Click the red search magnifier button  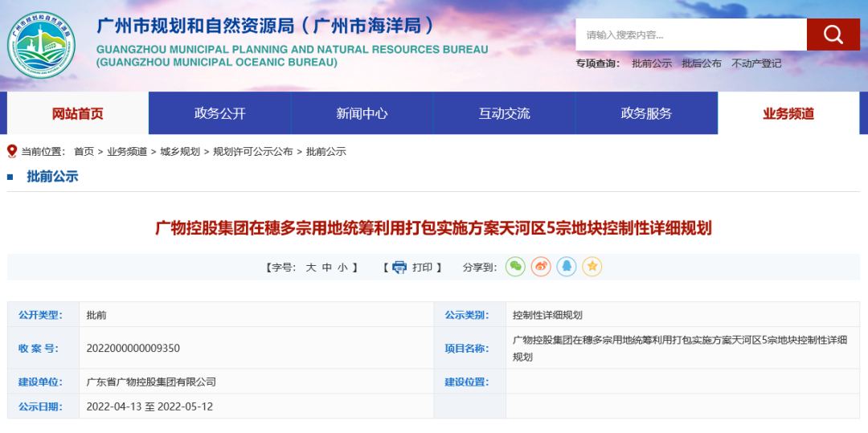[x=833, y=35]
